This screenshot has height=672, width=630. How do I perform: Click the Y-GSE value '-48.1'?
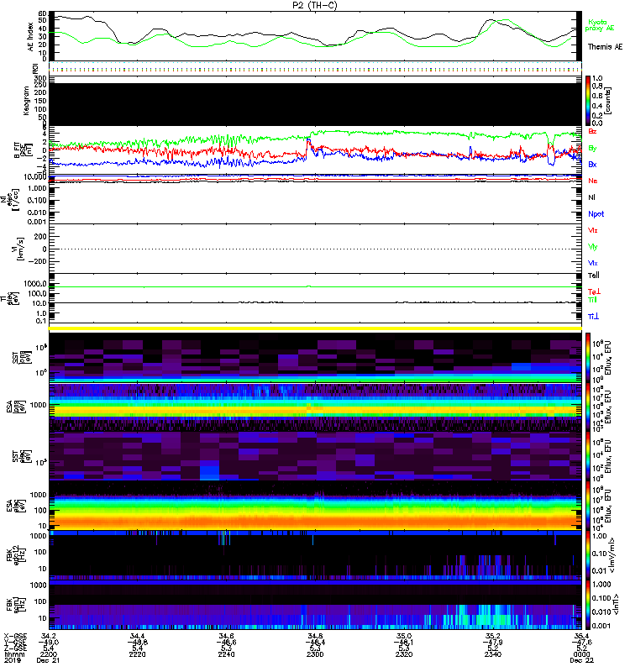(x=404, y=643)
